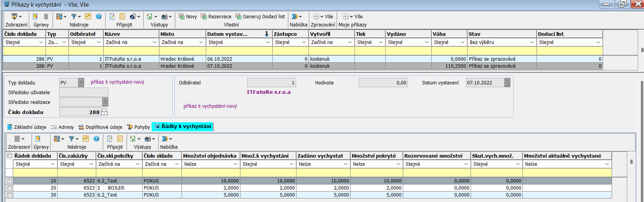
Task: Click the lock icon beside Číslo dokladu
Action: [104, 112]
